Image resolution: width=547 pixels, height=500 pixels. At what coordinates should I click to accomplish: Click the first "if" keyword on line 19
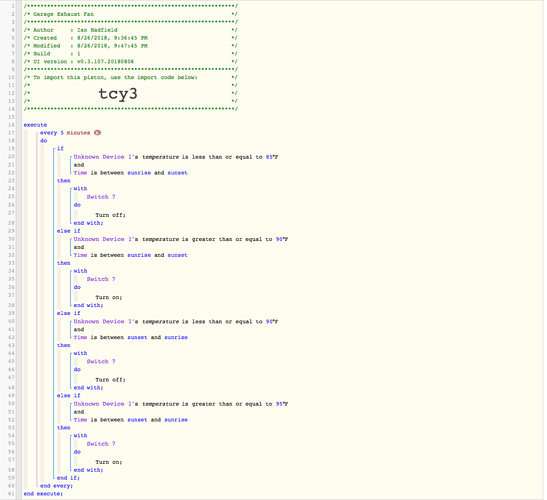click(60, 149)
